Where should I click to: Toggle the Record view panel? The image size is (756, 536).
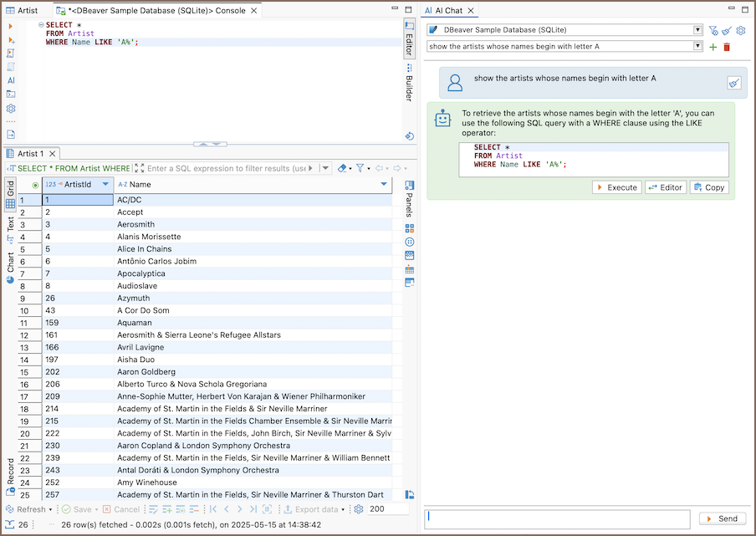click(x=10, y=472)
